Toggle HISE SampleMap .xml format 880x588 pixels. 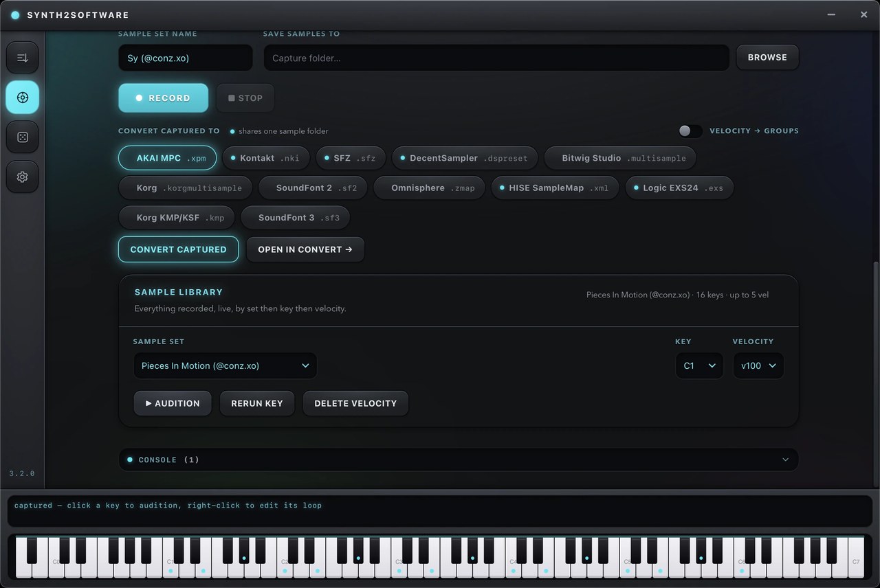(x=555, y=188)
